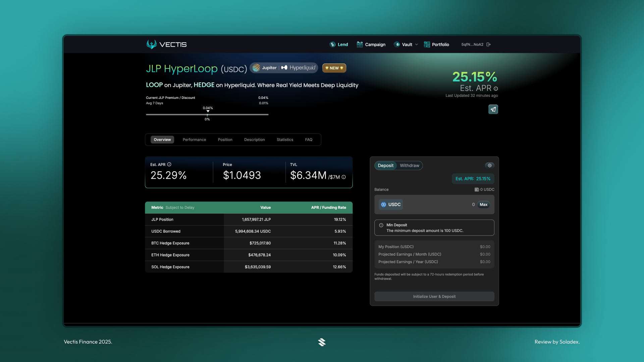The width and height of the screenshot is (644, 362).
Task: Click the 5.93% funding rate cell
Action: [340, 231]
